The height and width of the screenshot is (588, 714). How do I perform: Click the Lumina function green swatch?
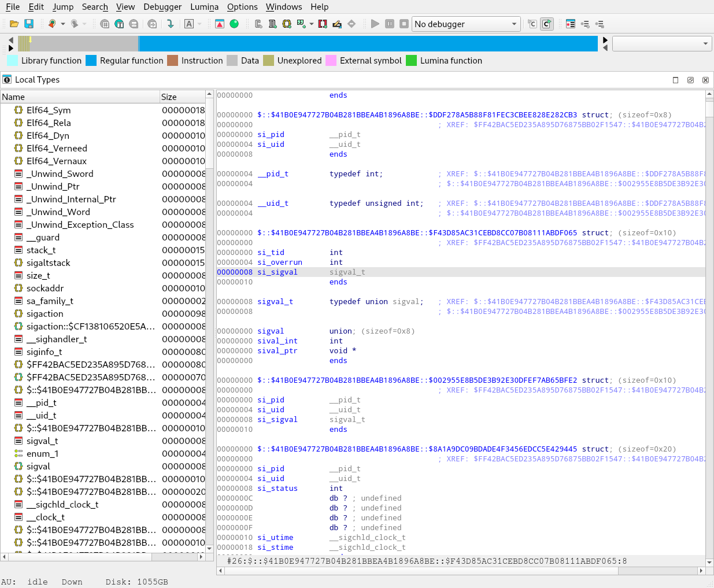point(412,61)
